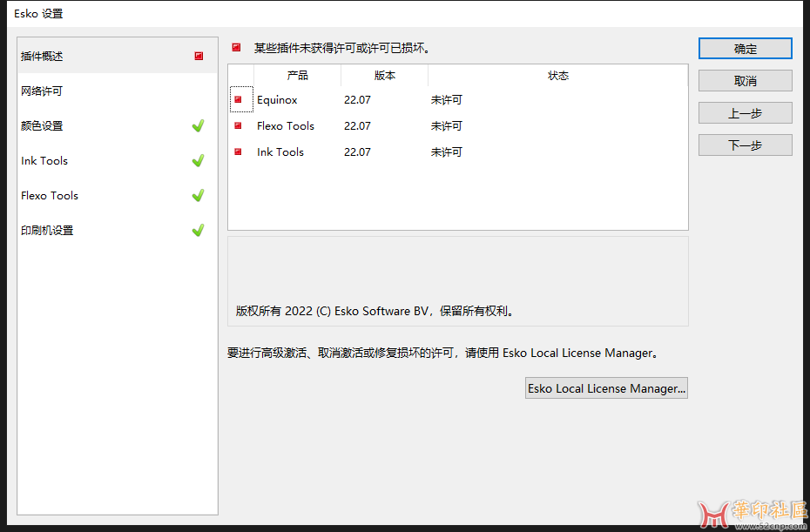Select Ink Tools product name in table
810x532 pixels.
pos(280,152)
